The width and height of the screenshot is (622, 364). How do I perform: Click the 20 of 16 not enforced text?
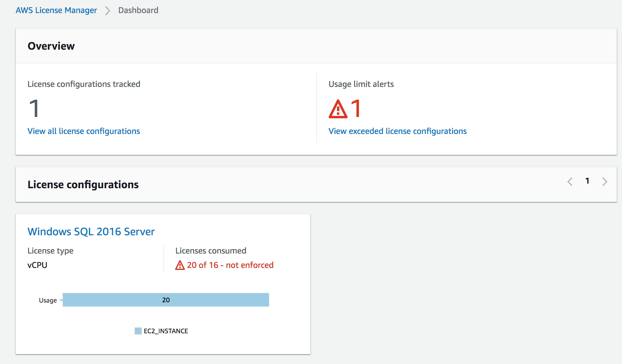(x=230, y=265)
